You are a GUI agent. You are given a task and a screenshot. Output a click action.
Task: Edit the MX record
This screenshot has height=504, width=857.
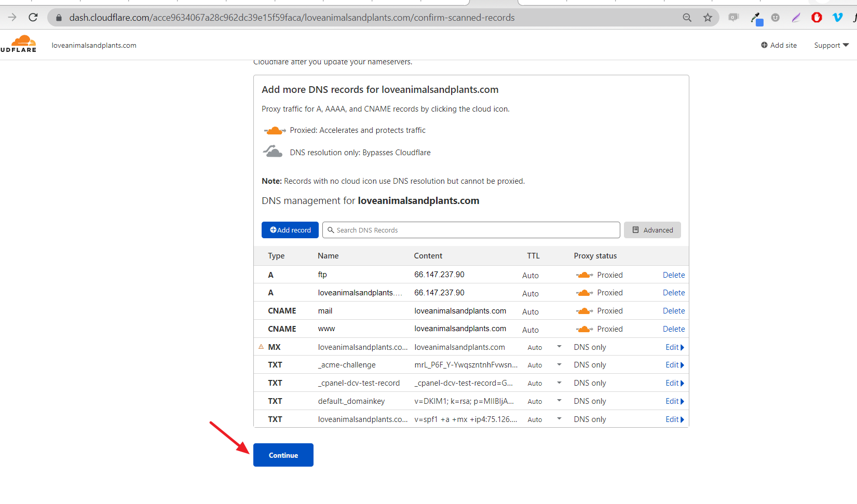coord(675,347)
